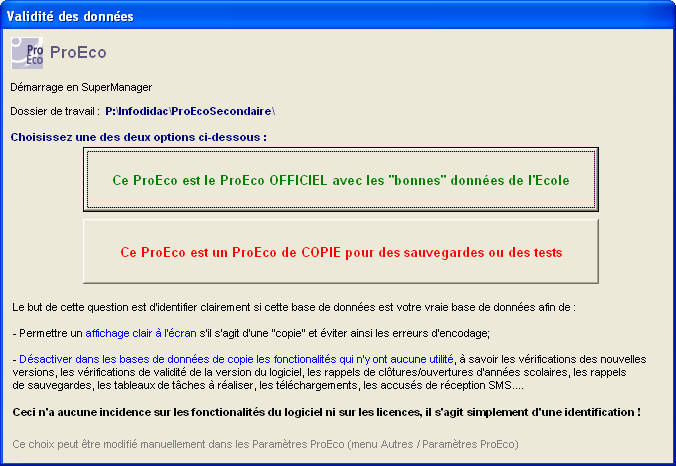Click the ProEco logo icon
The width and height of the screenshot is (676, 466).
27,53
